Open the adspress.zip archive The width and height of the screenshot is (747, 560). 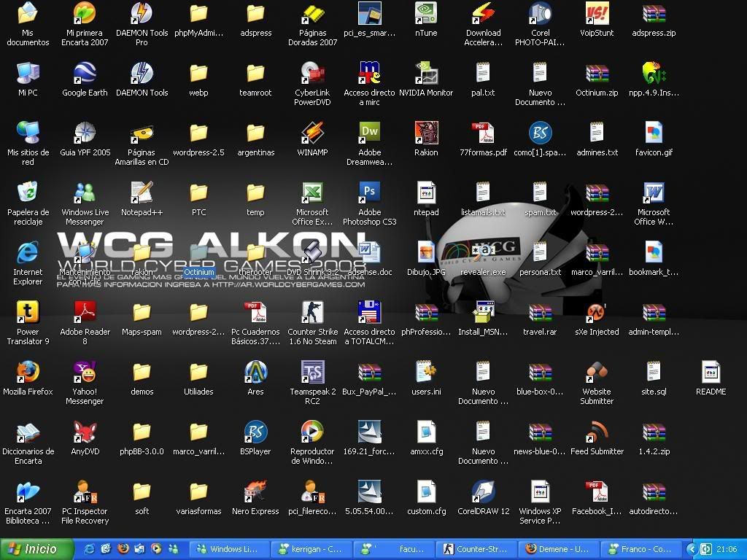pos(654,13)
